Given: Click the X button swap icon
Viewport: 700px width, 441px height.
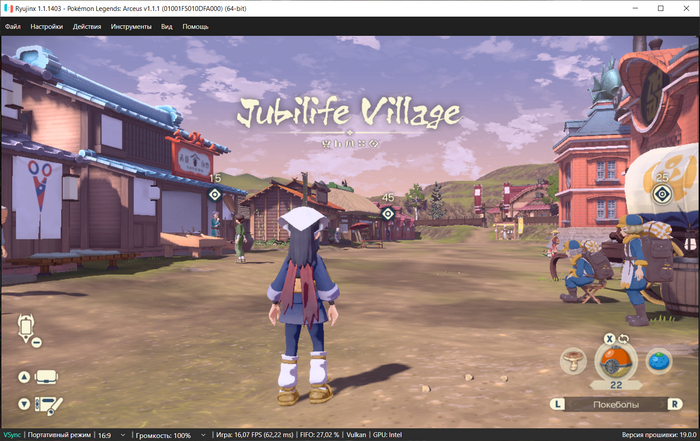Looking at the screenshot, I should pyautogui.click(x=609, y=339).
